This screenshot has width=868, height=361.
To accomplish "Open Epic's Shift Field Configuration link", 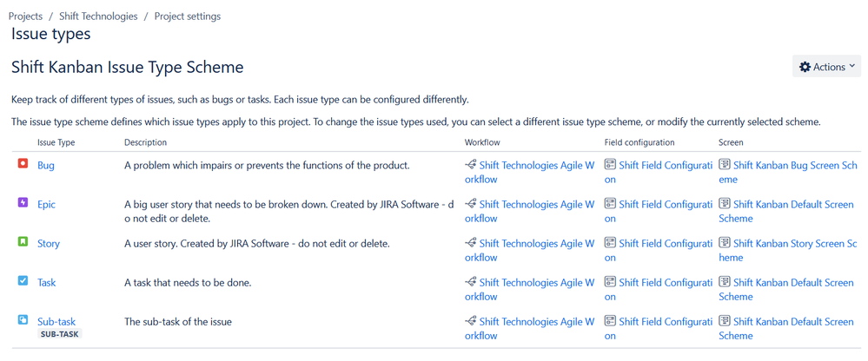I will tap(659, 211).
